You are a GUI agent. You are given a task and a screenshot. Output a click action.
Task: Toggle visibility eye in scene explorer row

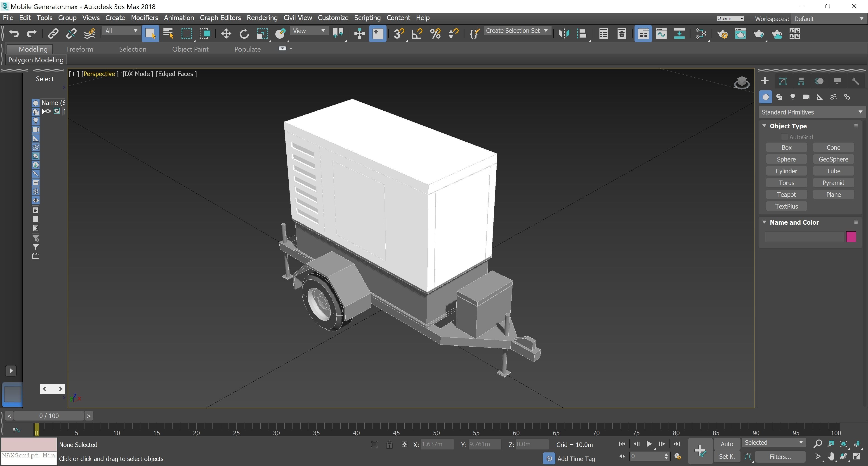[x=48, y=111]
